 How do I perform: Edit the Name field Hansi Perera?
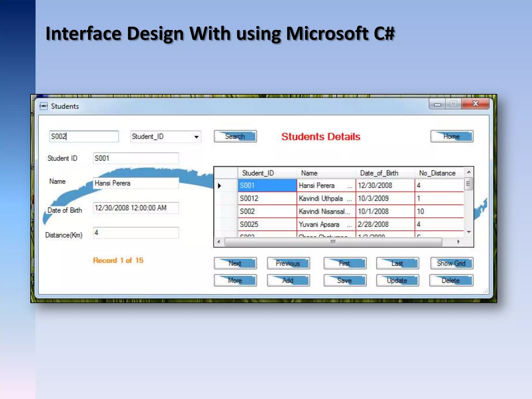pyautogui.click(x=136, y=183)
